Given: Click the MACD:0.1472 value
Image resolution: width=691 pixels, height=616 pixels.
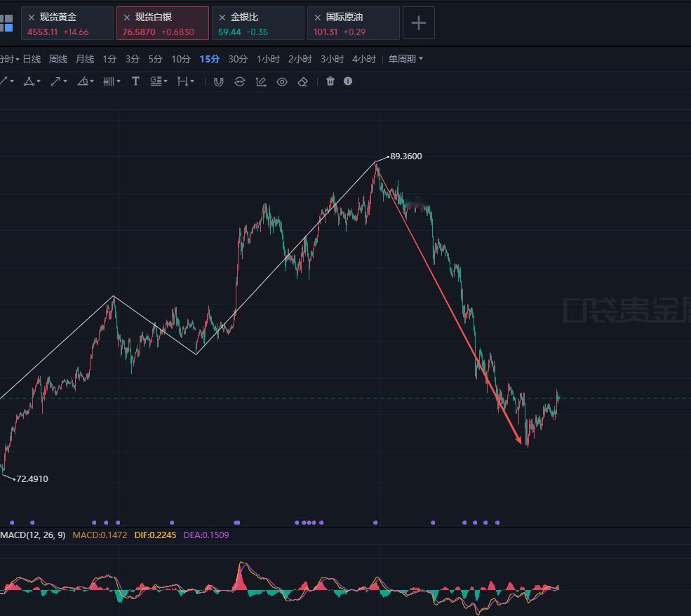Looking at the screenshot, I should coord(100,535).
